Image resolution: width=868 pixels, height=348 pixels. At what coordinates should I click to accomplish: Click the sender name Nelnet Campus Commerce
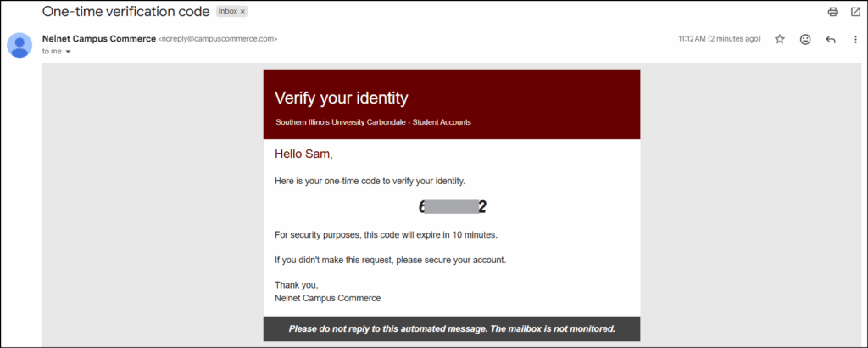pos(98,39)
